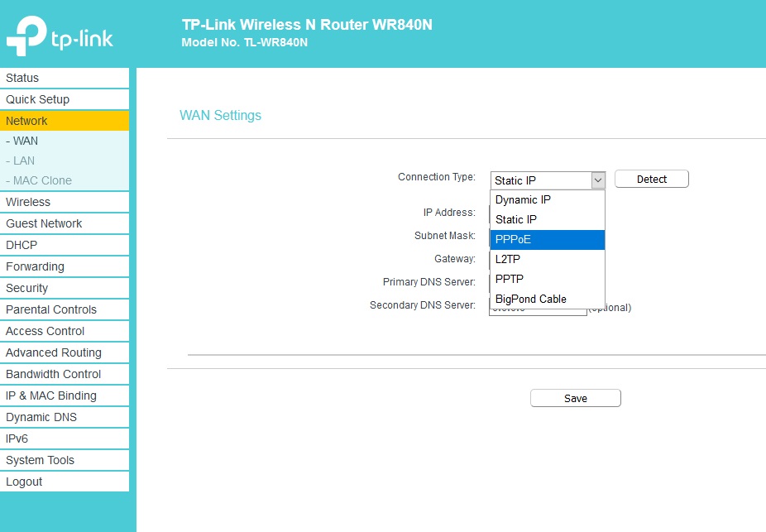Click the Gateway label
766x532 pixels.
[x=455, y=259]
